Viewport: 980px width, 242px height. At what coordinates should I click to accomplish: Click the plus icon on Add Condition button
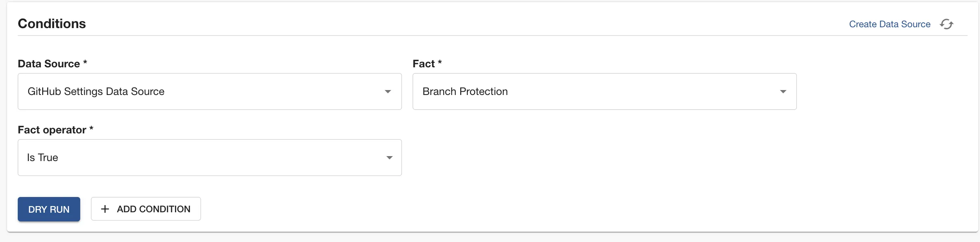click(105, 209)
